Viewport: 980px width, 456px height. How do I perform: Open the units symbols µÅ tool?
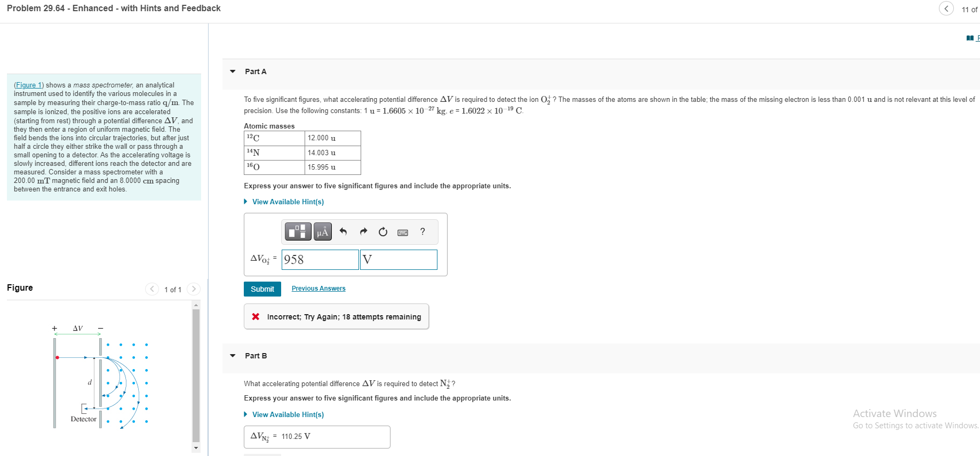(x=322, y=231)
